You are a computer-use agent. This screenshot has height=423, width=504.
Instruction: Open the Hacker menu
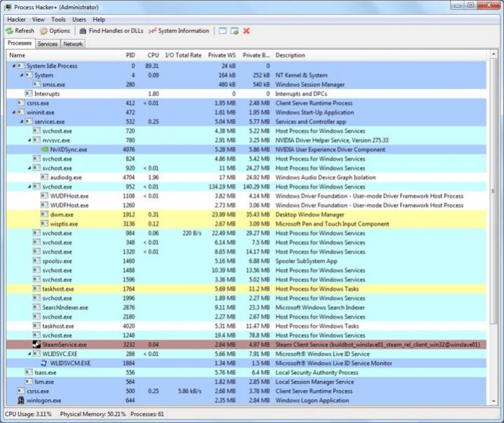pos(15,20)
